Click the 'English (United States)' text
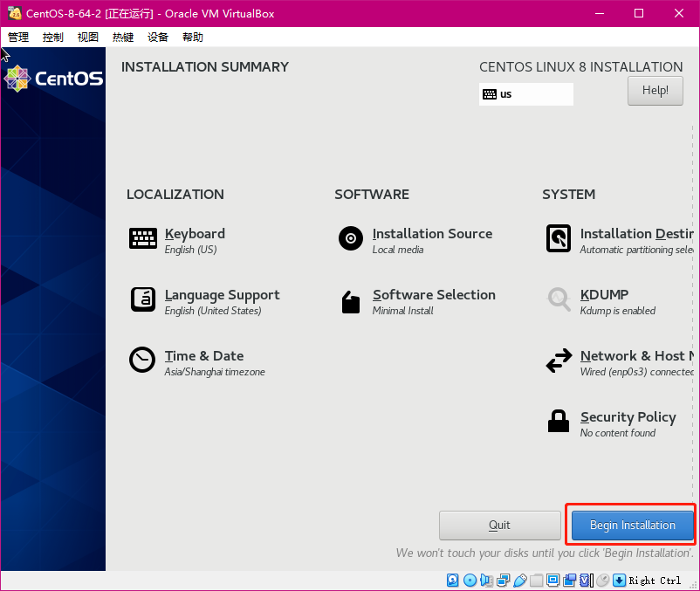This screenshot has height=591, width=700. click(x=212, y=311)
